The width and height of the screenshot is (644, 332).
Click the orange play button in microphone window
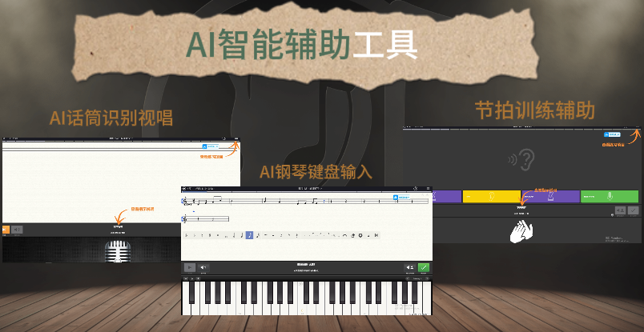coord(5,230)
